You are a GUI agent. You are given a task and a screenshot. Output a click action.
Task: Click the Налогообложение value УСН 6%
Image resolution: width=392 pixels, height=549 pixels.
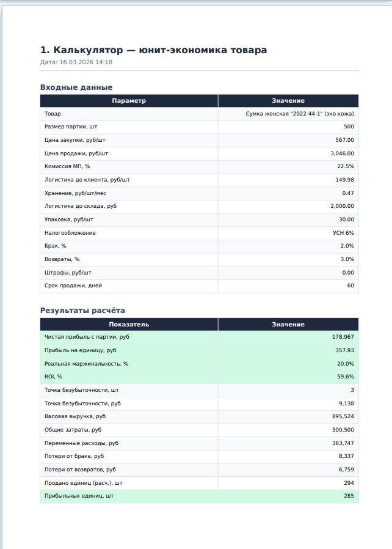(343, 233)
